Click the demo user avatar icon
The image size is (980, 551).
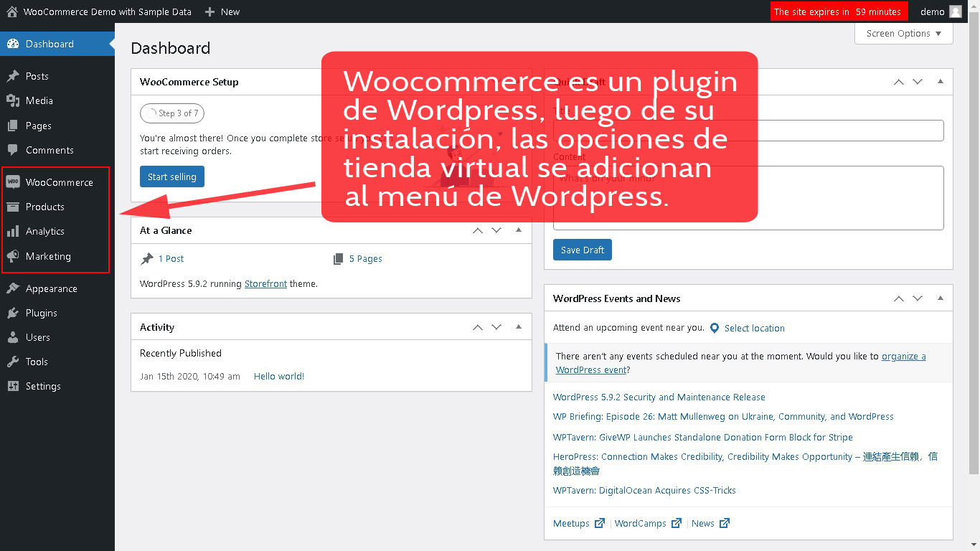click(955, 11)
